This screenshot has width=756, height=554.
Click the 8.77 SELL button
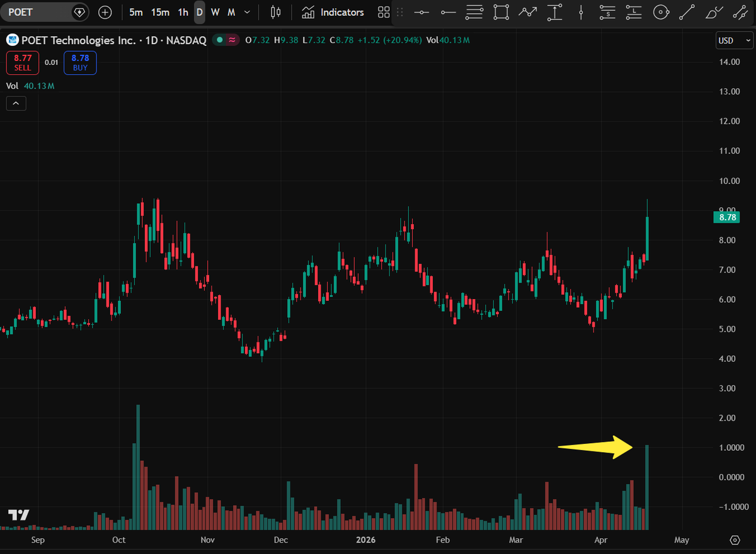pos(22,63)
